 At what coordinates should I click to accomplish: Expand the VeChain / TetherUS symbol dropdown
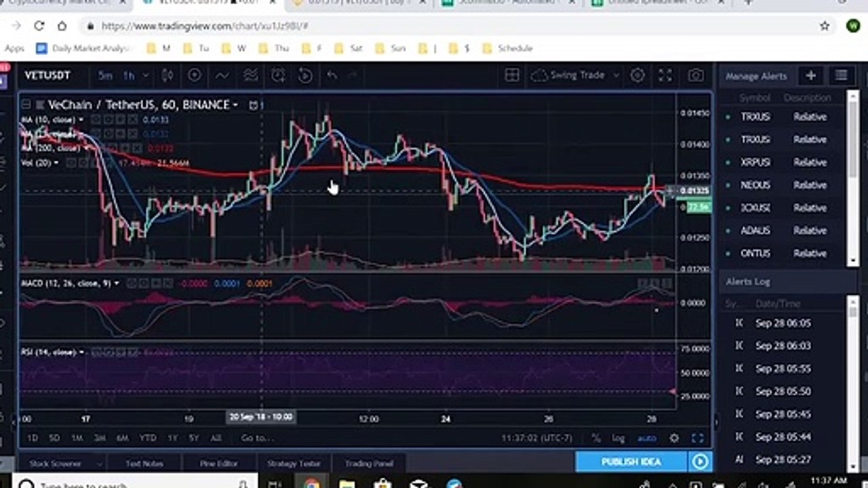pos(235,105)
